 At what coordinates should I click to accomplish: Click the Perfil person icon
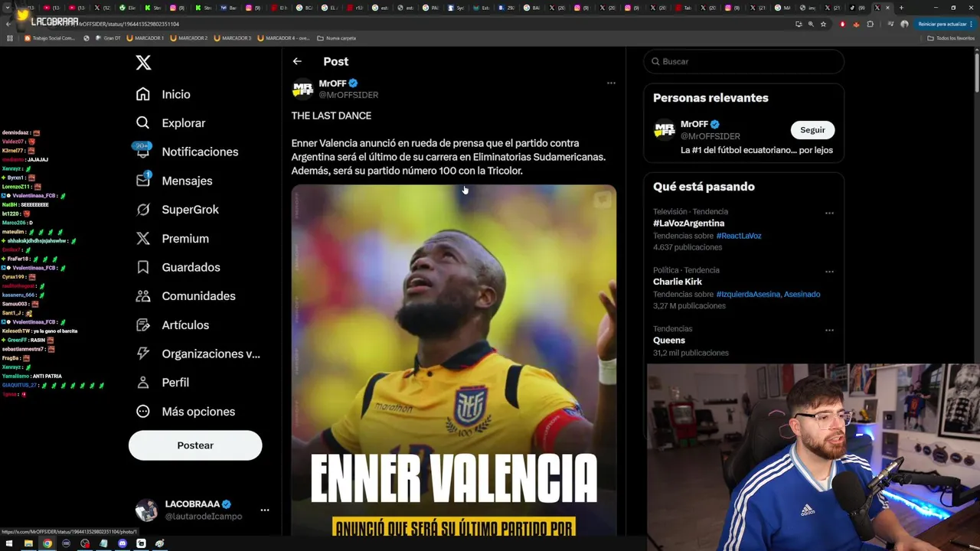(x=143, y=383)
